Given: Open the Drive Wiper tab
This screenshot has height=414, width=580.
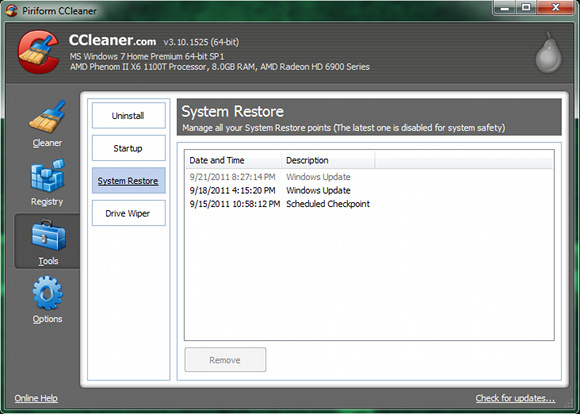Looking at the screenshot, I should point(128,213).
